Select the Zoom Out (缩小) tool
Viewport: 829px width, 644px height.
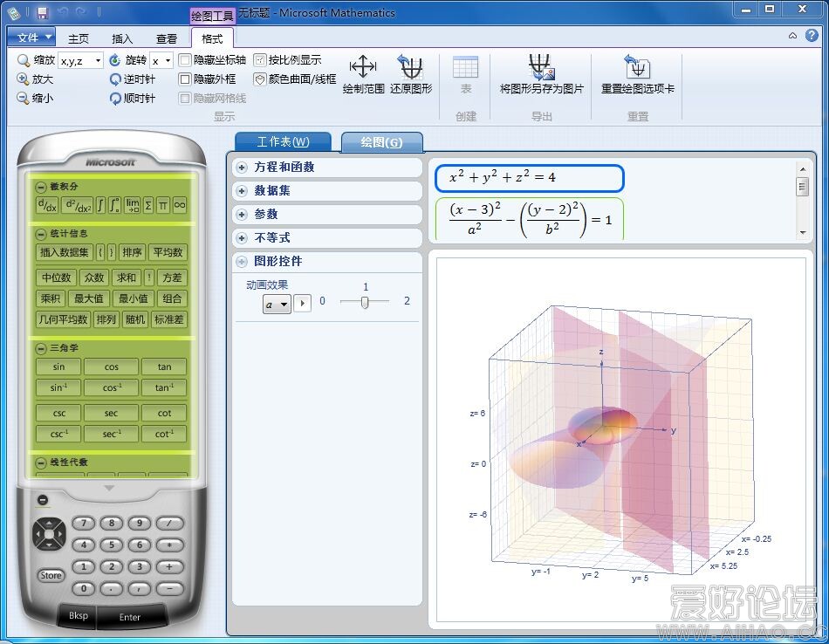click(35, 96)
